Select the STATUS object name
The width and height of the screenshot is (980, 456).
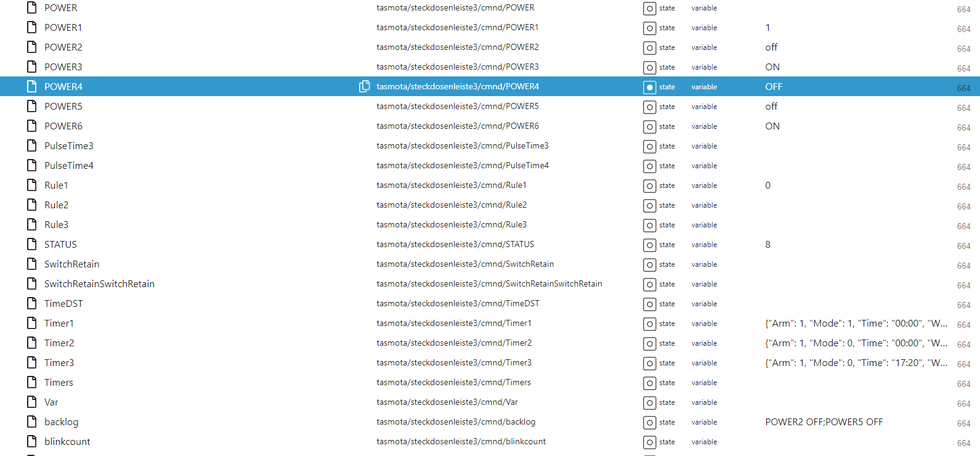tap(60, 244)
